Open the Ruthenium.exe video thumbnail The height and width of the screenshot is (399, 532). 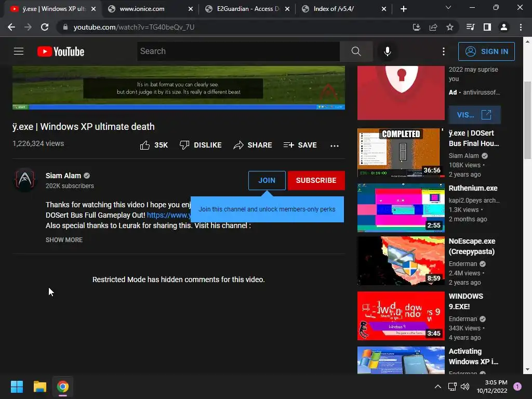tap(401, 208)
